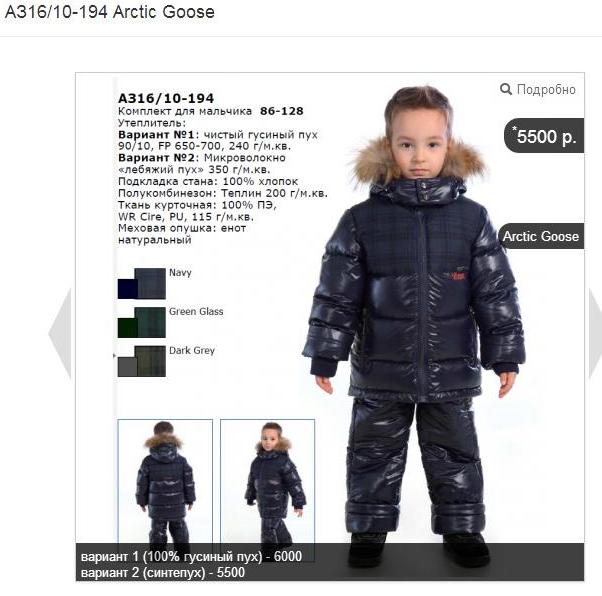
Task: Click the small arrow marker beside Dark Grey swatch
Action: (114, 356)
